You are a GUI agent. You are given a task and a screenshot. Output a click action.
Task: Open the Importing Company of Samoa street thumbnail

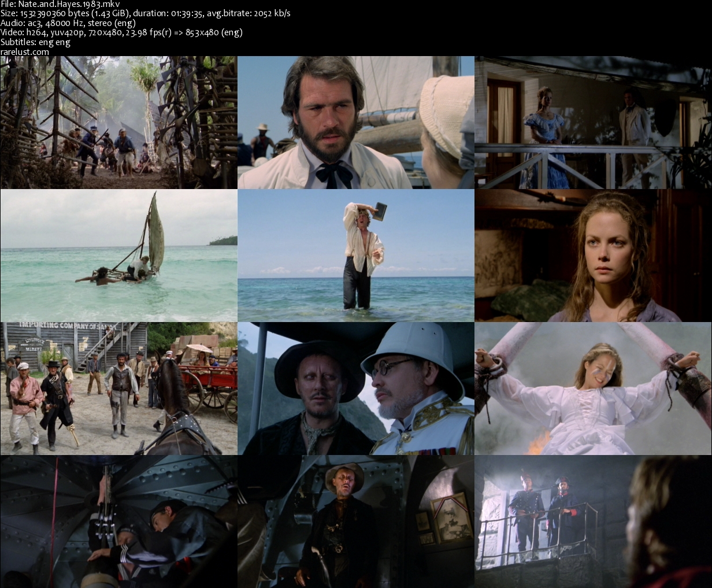(x=118, y=389)
